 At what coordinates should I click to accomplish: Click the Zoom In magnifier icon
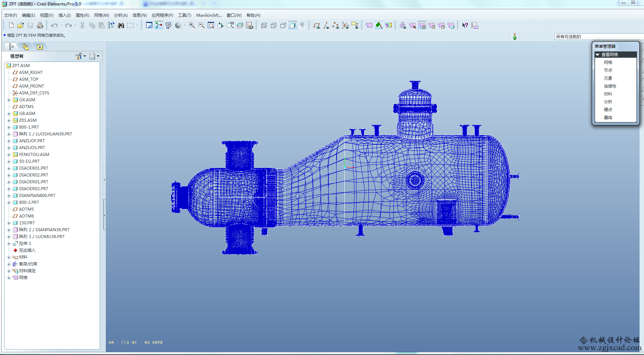click(x=192, y=25)
